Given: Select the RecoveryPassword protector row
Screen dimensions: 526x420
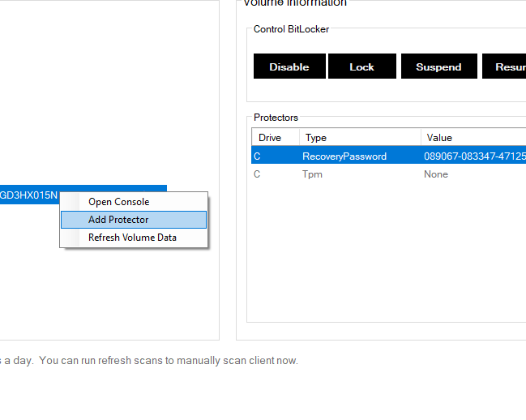Looking at the screenshot, I should click(344, 156).
